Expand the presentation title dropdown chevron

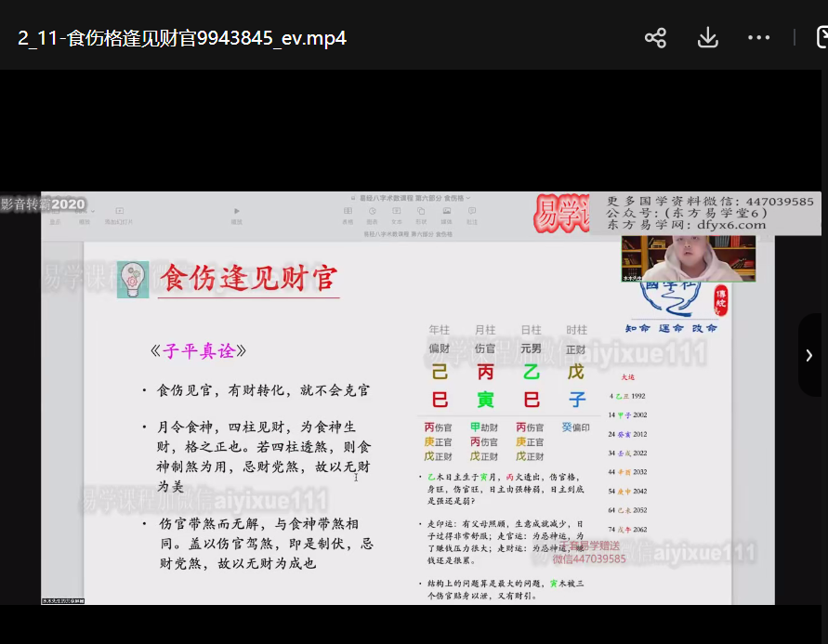point(468,199)
